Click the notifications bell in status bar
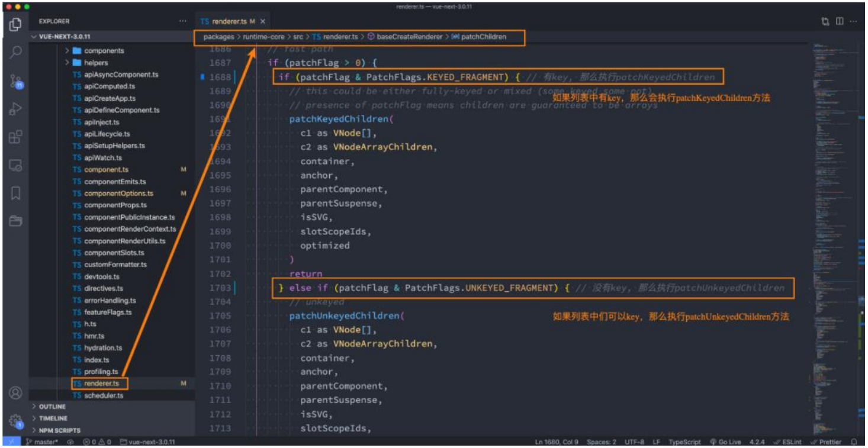868x448 pixels. (x=854, y=442)
